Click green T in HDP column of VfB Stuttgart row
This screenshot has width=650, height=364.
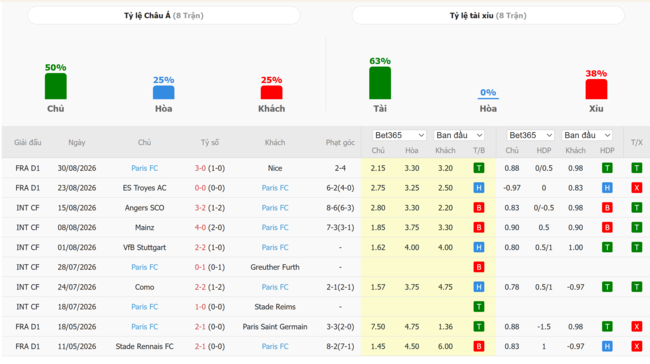[x=607, y=247]
